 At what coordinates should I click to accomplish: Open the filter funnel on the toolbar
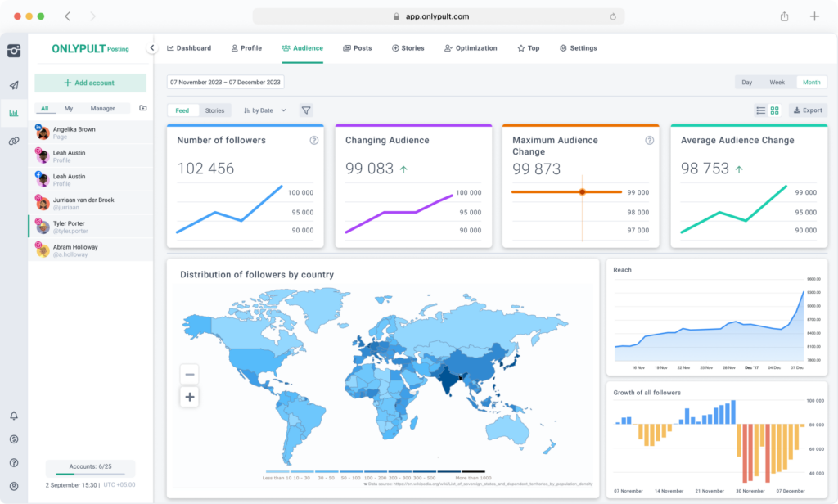(306, 110)
